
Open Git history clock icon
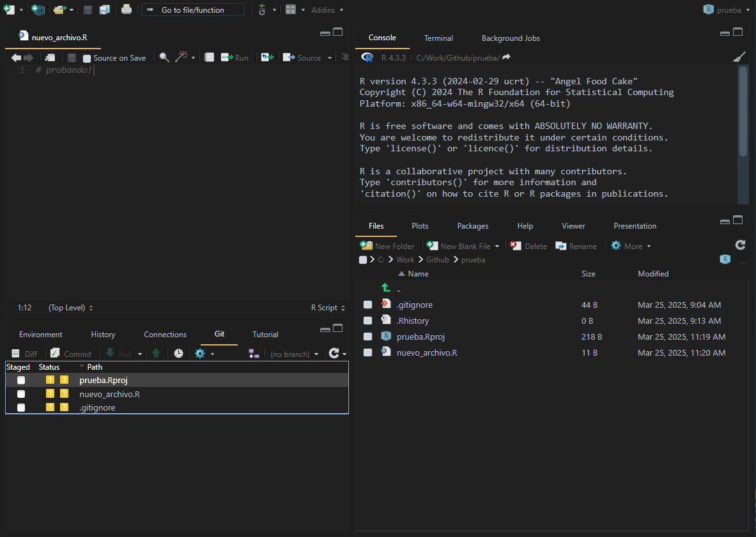[178, 354]
